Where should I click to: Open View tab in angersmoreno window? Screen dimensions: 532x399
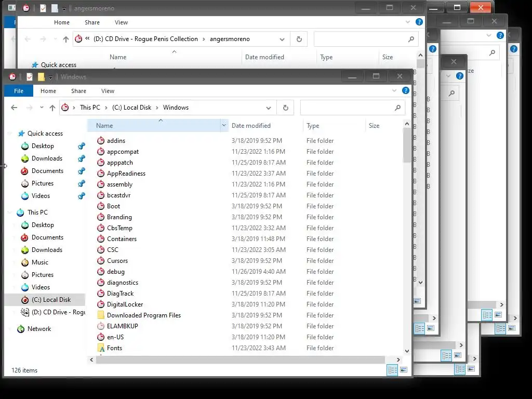point(121,22)
